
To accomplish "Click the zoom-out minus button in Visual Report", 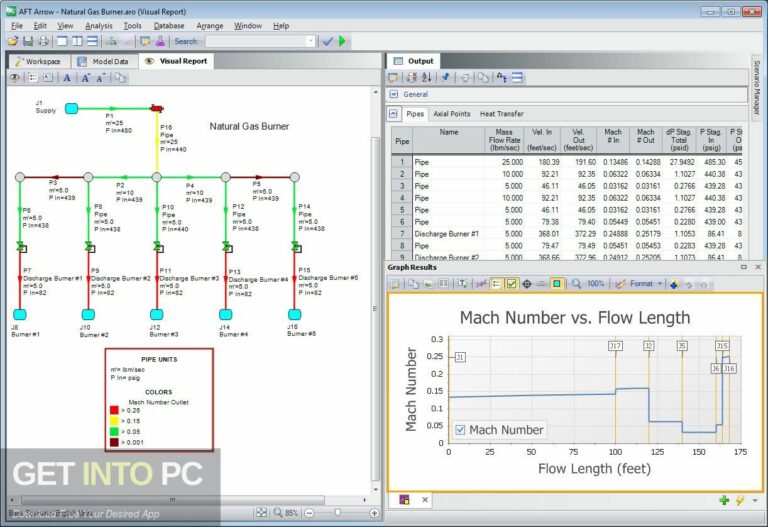I will (310, 513).
